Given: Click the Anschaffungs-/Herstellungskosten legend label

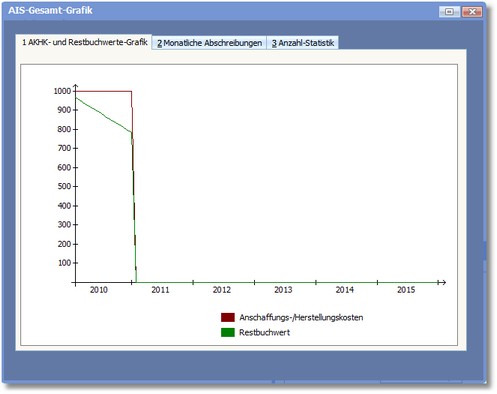Looking at the screenshot, I should point(301,317).
